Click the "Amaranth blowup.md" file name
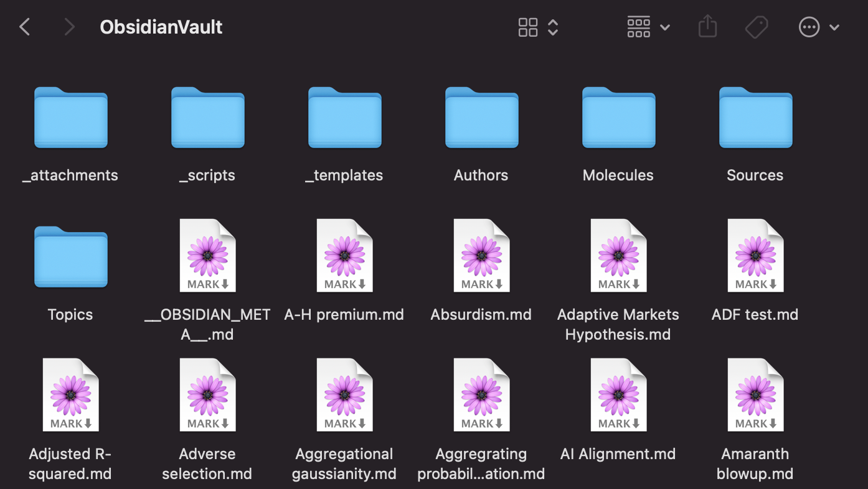This screenshot has width=868, height=489. coord(755,463)
